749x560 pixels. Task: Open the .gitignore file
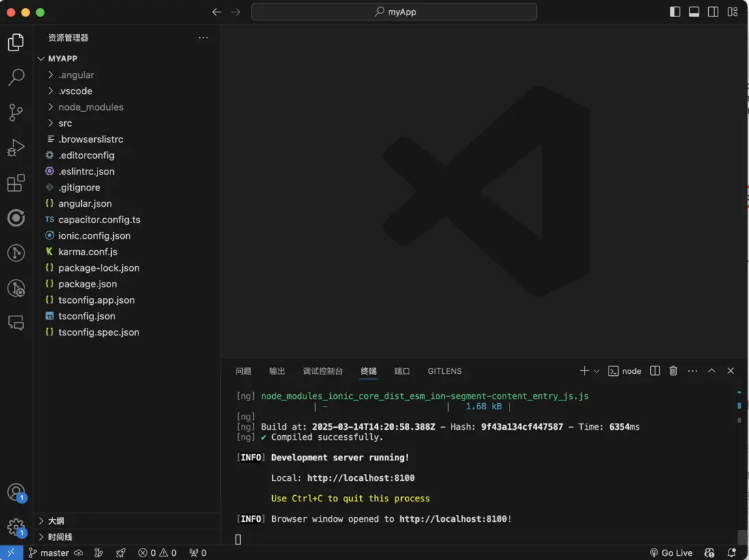point(128,188)
